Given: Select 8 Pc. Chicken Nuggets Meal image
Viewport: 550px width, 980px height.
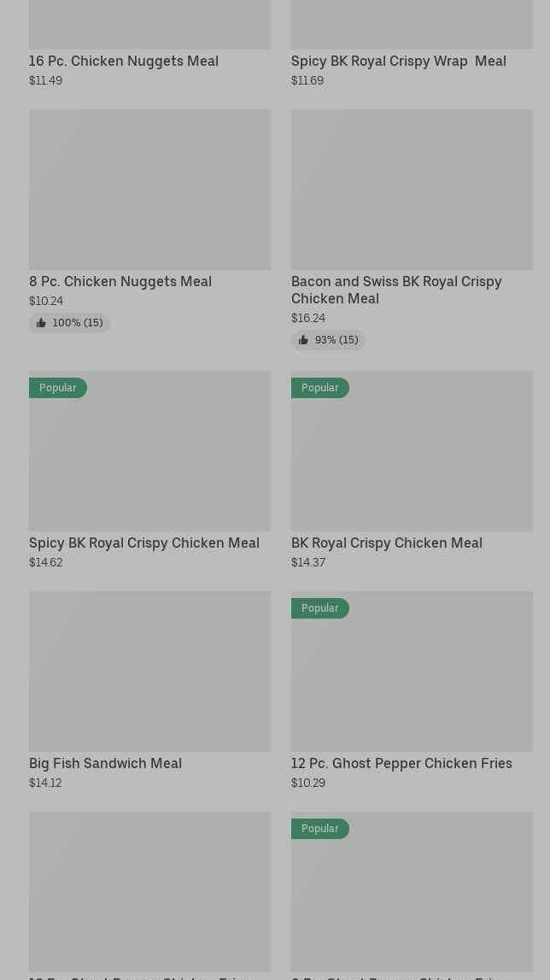Looking at the screenshot, I should pyautogui.click(x=149, y=189).
